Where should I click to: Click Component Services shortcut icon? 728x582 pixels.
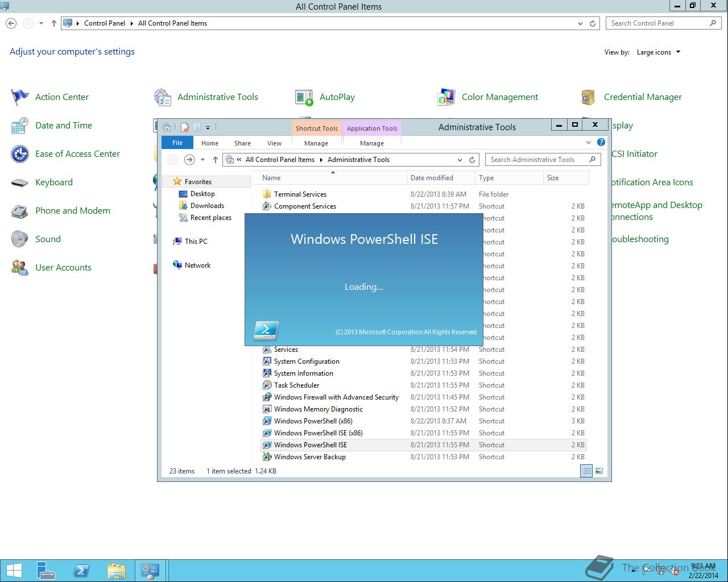[x=267, y=206]
